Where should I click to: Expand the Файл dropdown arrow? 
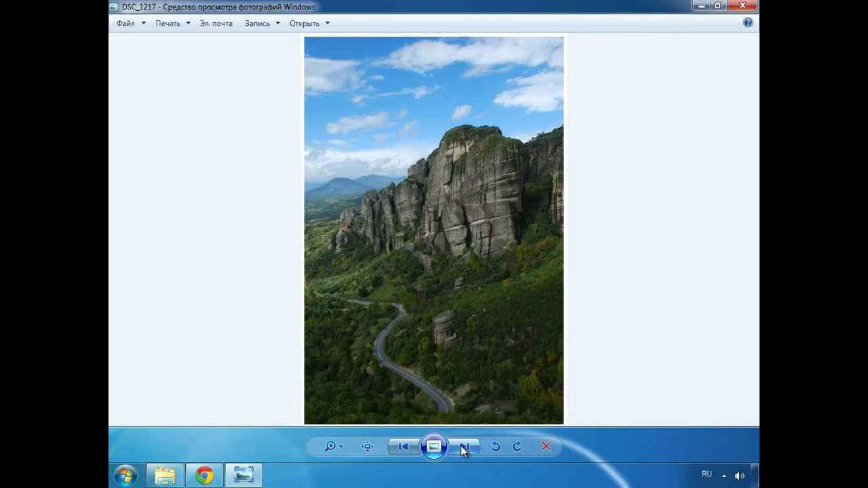tap(143, 23)
